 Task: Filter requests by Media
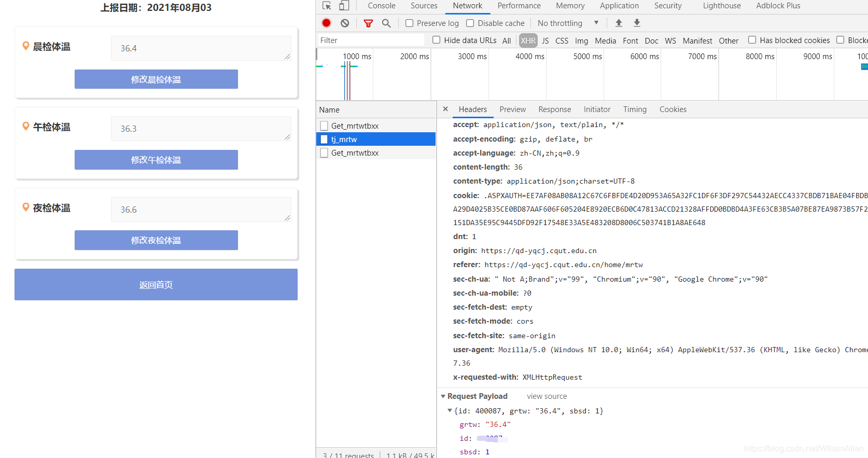(606, 40)
